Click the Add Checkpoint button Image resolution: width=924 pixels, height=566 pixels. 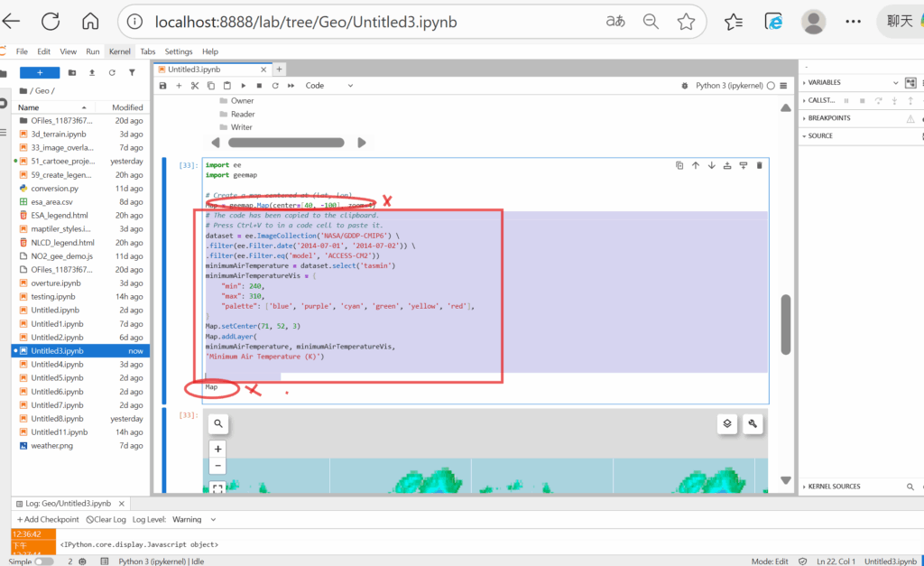pos(48,519)
